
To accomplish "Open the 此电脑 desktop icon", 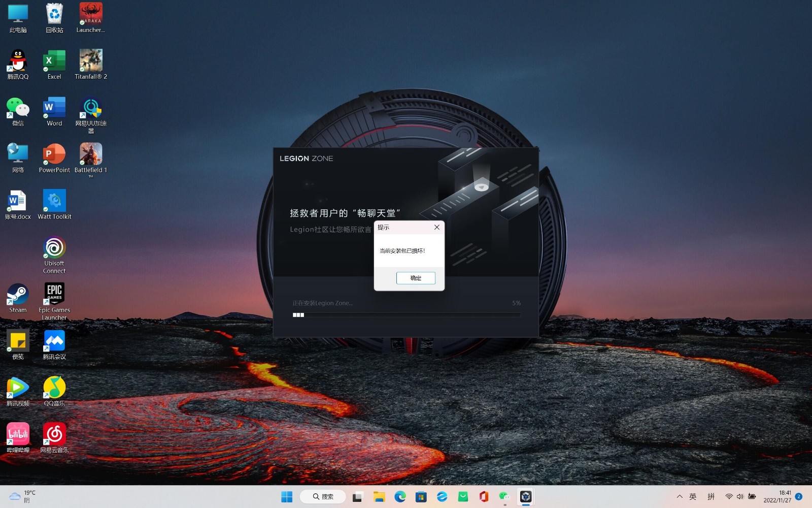I will coord(18,19).
